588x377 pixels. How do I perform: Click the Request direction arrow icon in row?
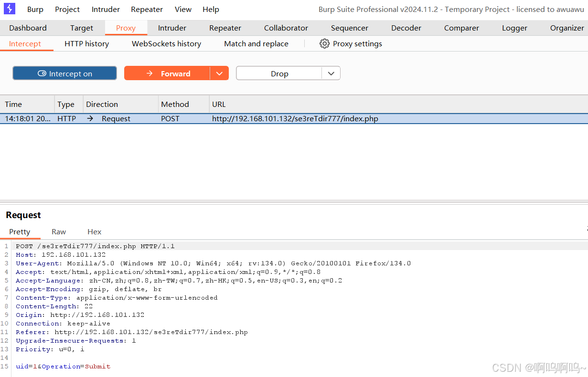[x=90, y=119]
